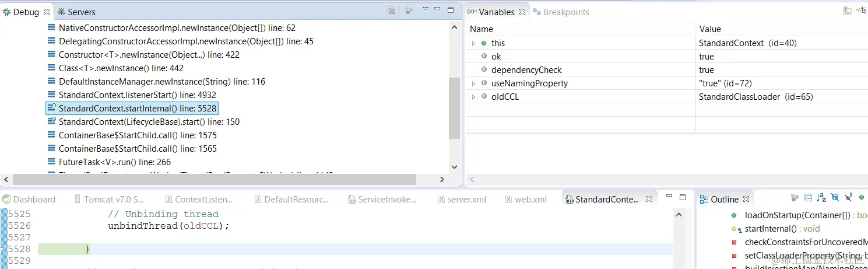This screenshot has height=269, width=868.
Task: Open the server.xml editor tab
Action: [x=462, y=200]
